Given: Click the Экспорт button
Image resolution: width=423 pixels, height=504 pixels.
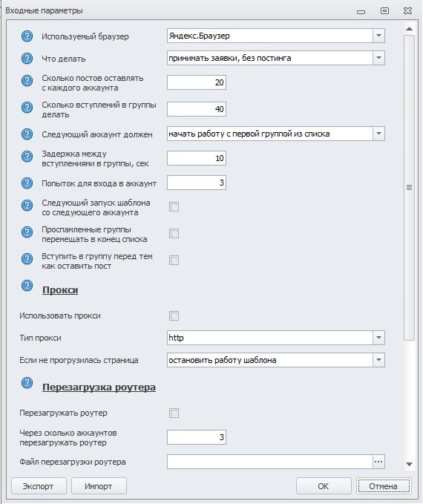Looking at the screenshot, I should point(39,486).
